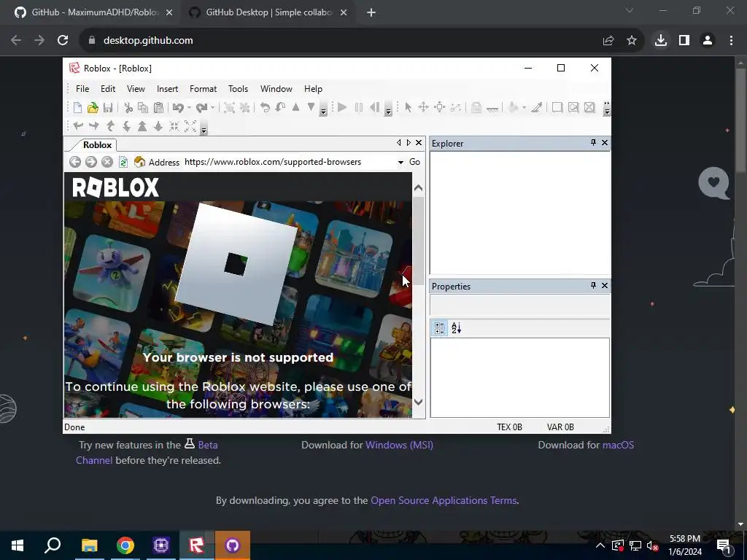Open the File menu
This screenshot has height=560, width=747.
[82, 89]
